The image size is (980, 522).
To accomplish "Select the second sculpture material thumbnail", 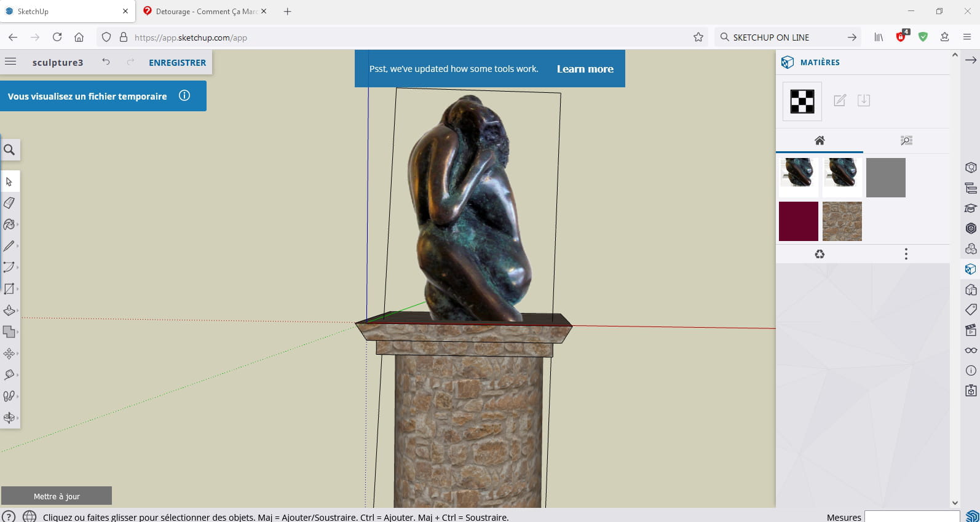I will pos(842,178).
